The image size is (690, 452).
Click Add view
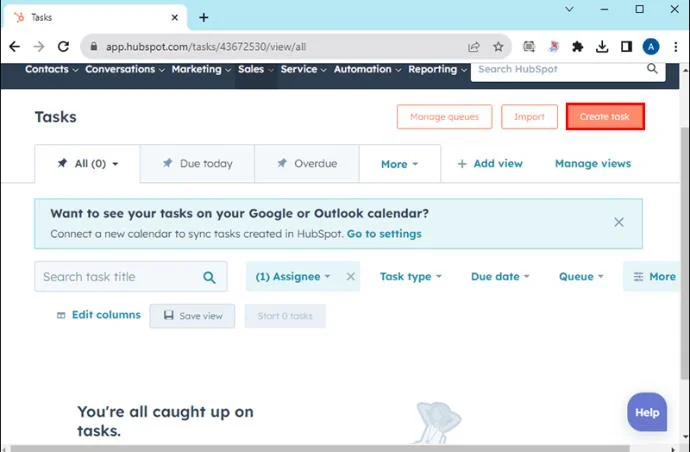pyautogui.click(x=490, y=164)
